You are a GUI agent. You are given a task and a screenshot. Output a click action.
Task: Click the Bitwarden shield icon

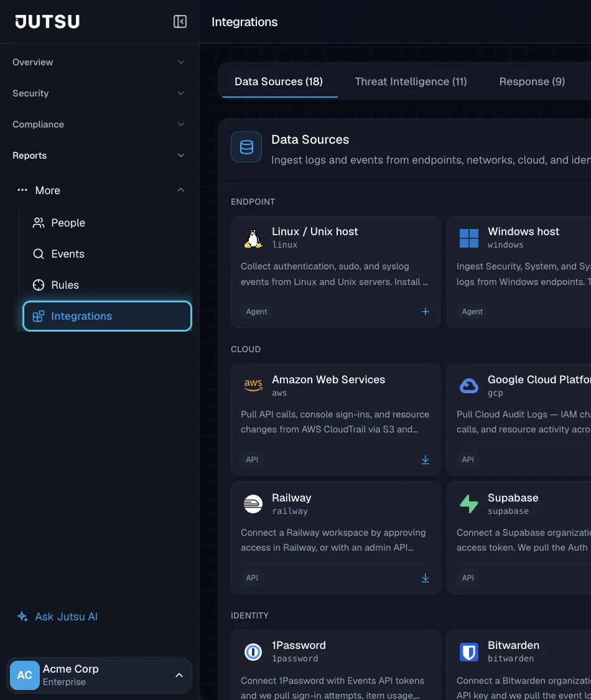(x=468, y=652)
